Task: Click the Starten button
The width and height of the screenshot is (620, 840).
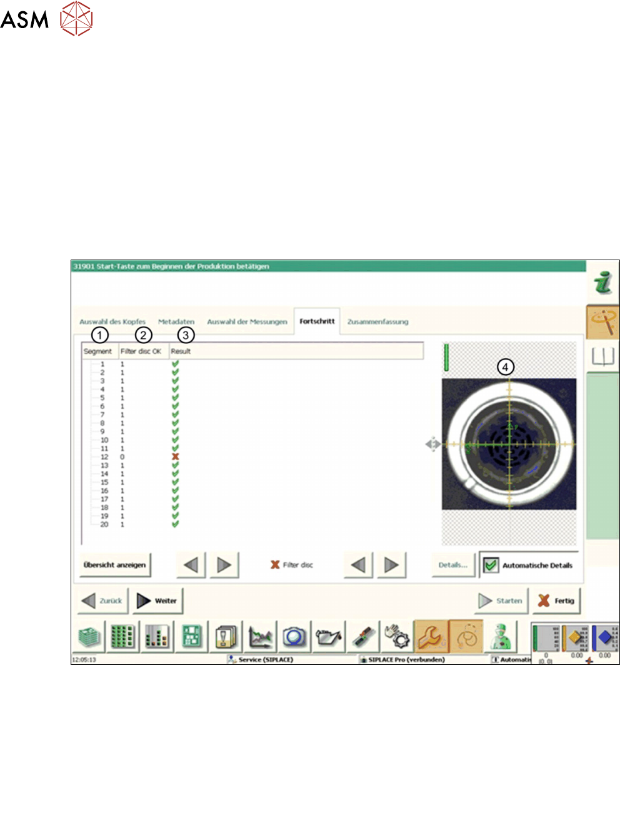Action: click(502, 600)
